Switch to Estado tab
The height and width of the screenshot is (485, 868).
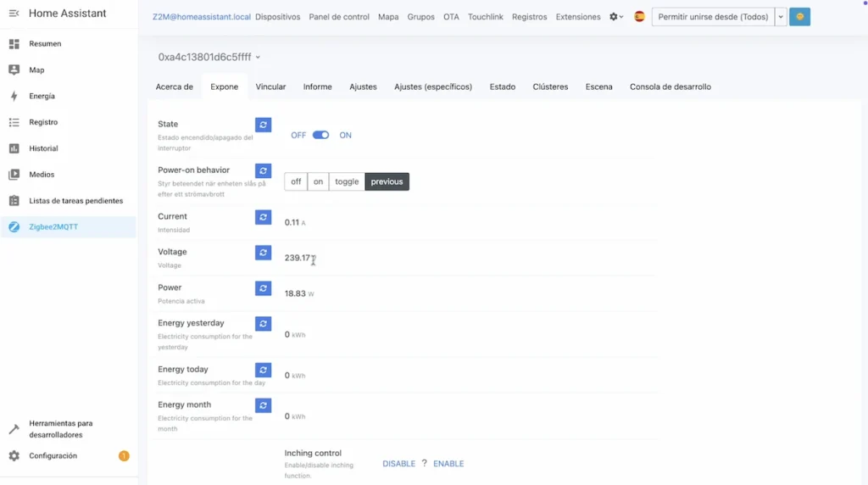(502, 87)
